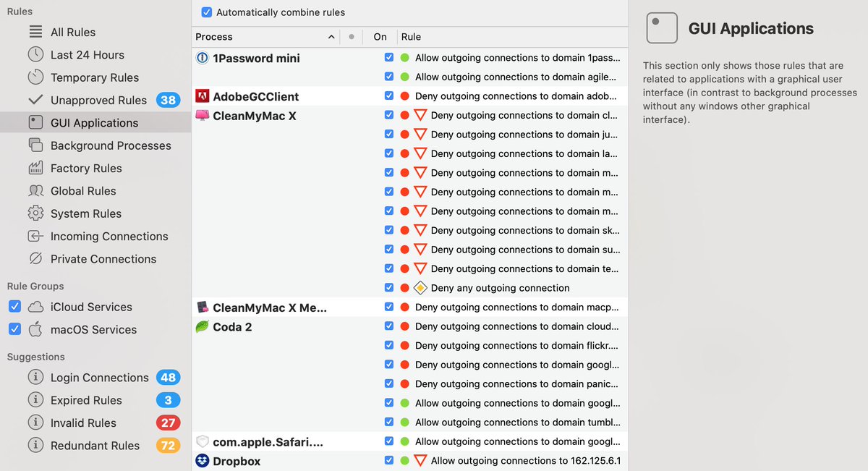Viewport: 868px width, 471px height.
Task: Select the CleanMyMac X app icon
Action: [x=203, y=115]
